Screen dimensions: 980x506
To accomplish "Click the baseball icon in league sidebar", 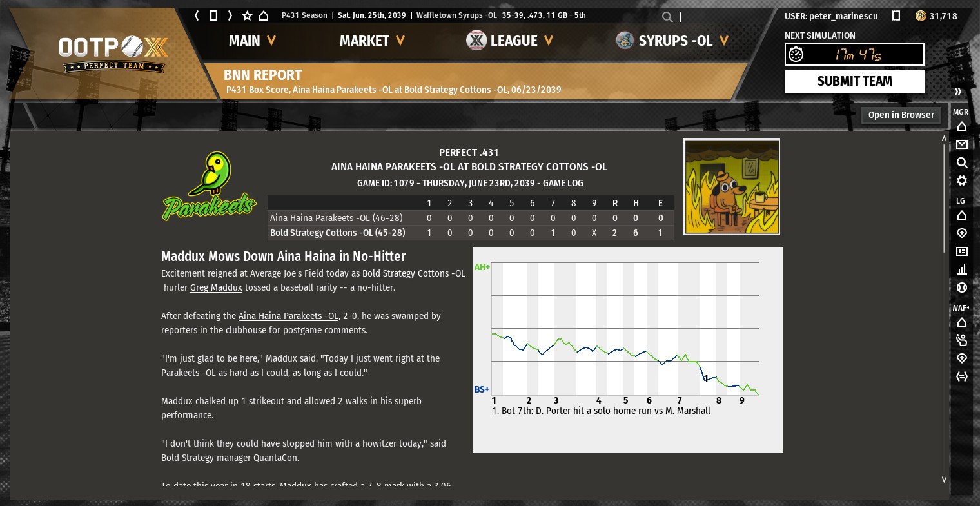I will click(961, 287).
